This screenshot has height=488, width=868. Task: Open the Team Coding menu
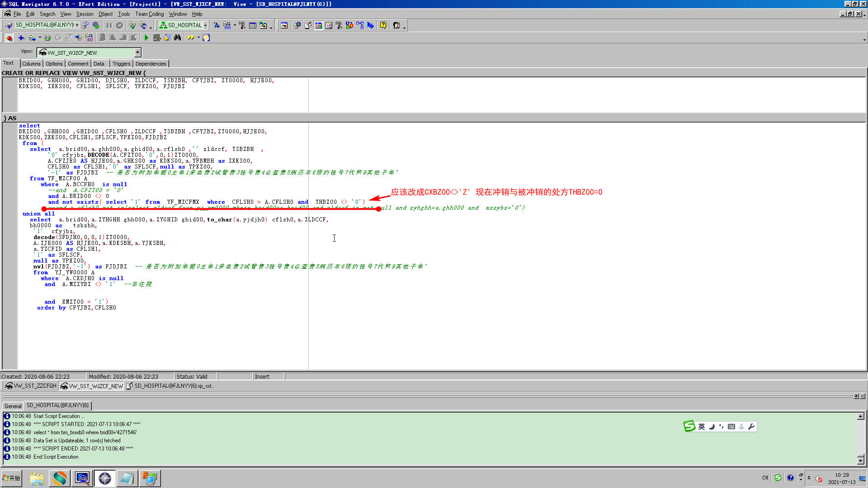[149, 14]
